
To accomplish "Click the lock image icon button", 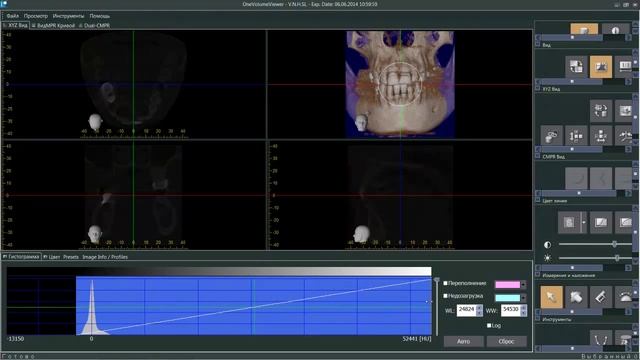I will click(x=569, y=222).
